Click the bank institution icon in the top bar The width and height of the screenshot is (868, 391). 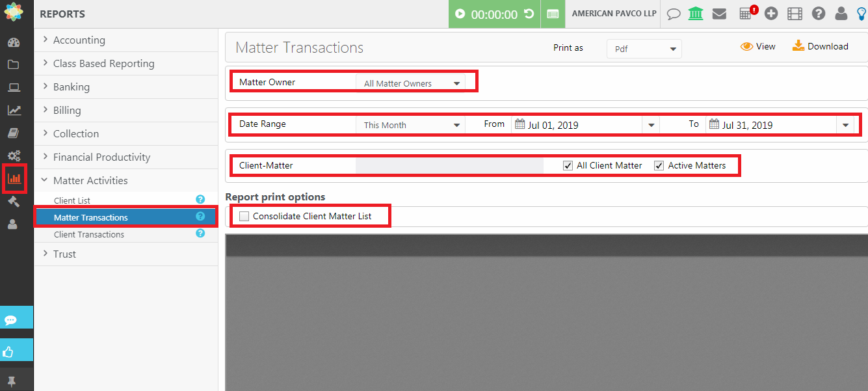(696, 13)
